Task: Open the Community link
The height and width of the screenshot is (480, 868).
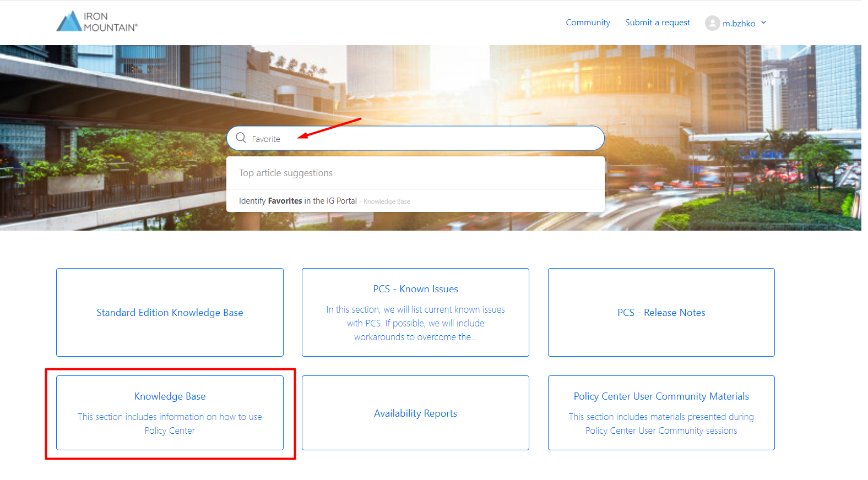Action: point(588,23)
